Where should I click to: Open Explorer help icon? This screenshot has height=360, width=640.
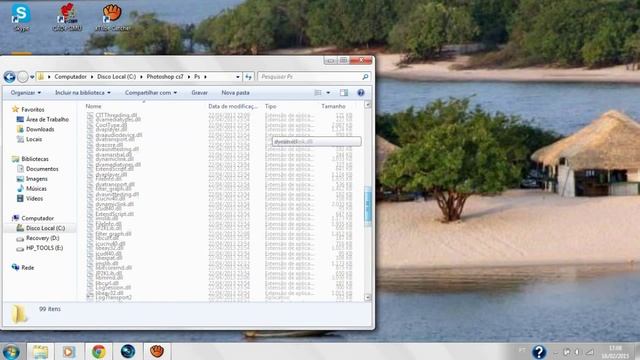coord(361,93)
